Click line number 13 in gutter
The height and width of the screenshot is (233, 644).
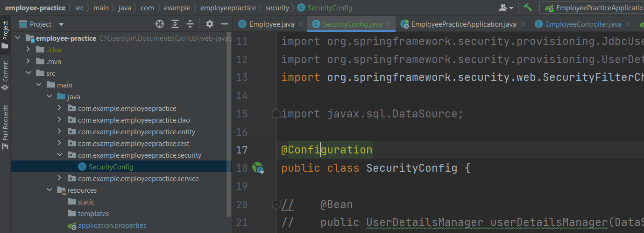(242, 77)
